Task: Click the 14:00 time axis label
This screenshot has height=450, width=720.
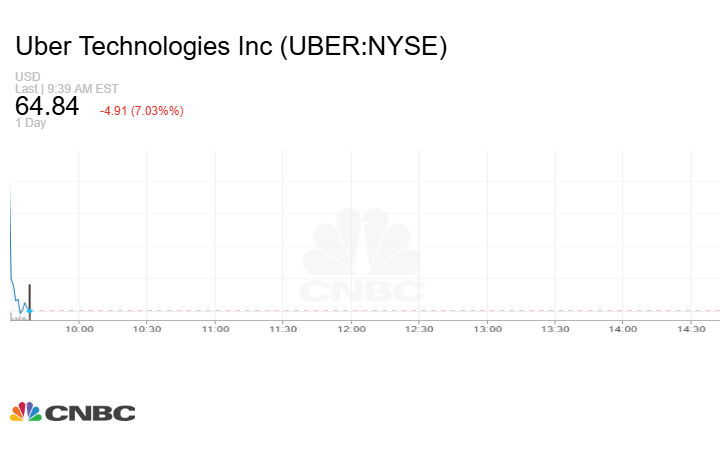Action: coord(622,328)
